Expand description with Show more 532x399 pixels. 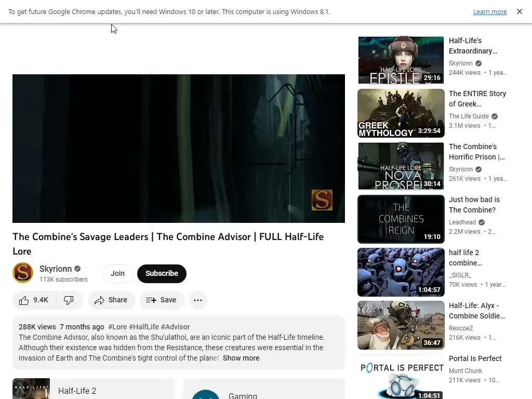pos(241,358)
